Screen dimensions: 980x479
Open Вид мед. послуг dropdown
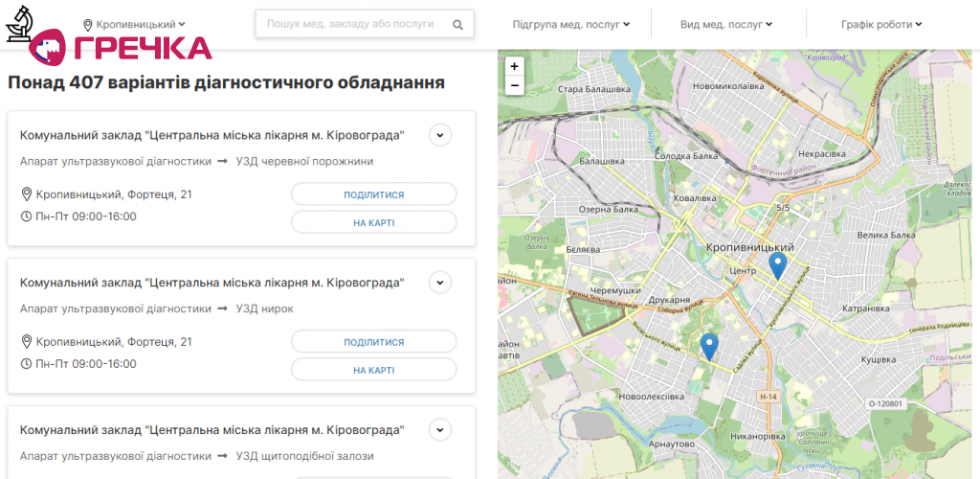pos(726,24)
